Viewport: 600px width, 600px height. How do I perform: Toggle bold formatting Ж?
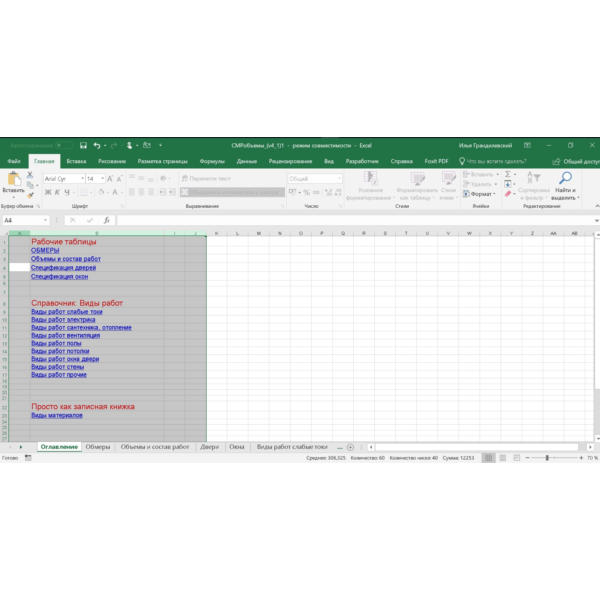click(48, 192)
